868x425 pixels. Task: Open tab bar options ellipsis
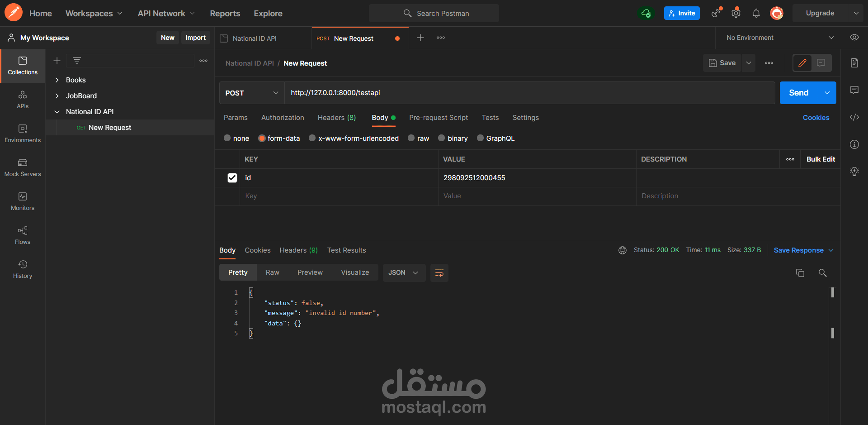click(441, 38)
